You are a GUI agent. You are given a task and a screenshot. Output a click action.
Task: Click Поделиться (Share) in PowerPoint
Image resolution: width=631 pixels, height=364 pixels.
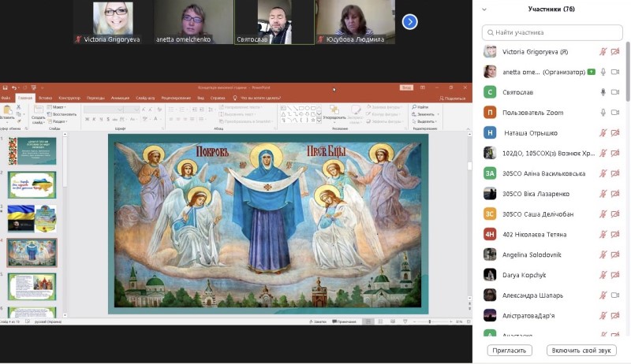[452, 98]
